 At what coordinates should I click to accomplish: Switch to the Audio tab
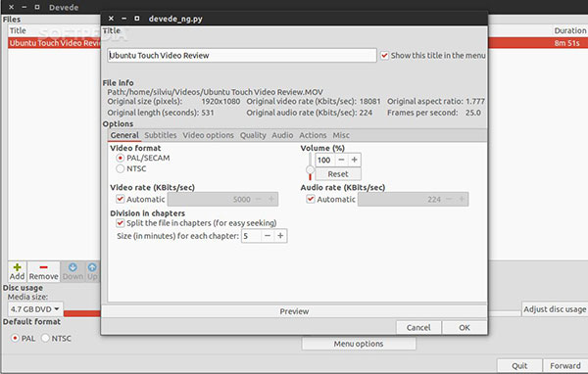[282, 135]
